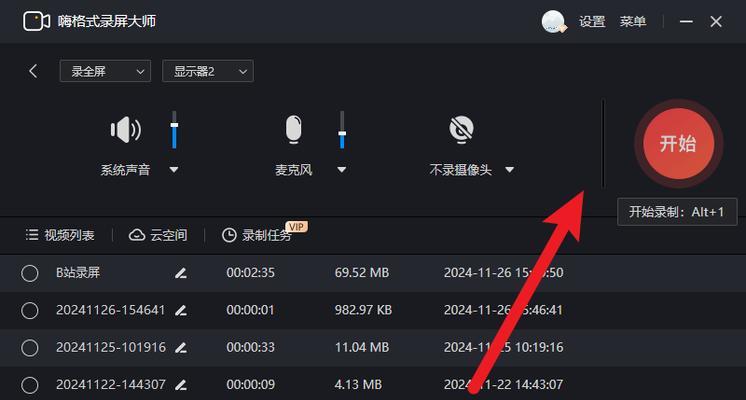
Task: Expand the 麦克风 options arrow
Action: pyautogui.click(x=342, y=170)
